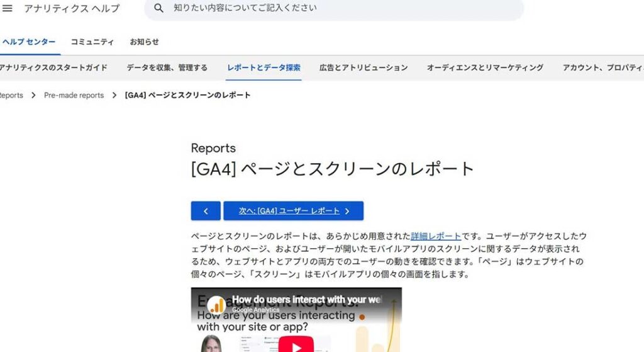
Task: Open the アナリティクス ヘルプ home title
Action: click(72, 8)
